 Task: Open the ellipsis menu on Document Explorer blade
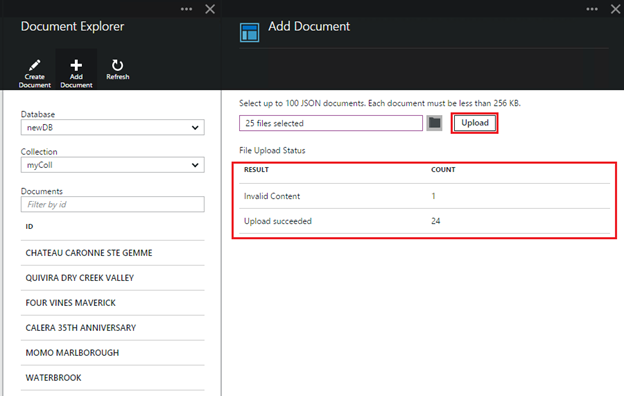[186, 9]
